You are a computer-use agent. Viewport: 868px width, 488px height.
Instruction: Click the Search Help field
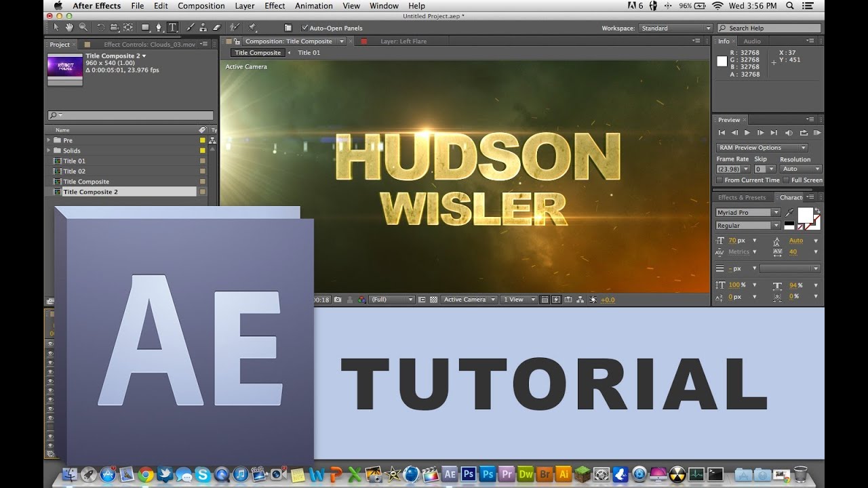pyautogui.click(x=768, y=28)
